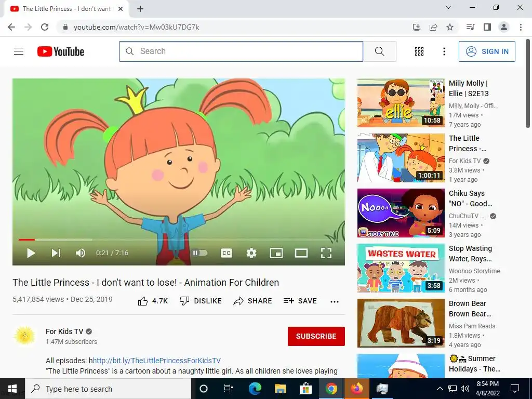Image resolution: width=532 pixels, height=399 pixels.
Task: Click the Milly Molly Ellie S2E13 title
Action: coord(469,88)
